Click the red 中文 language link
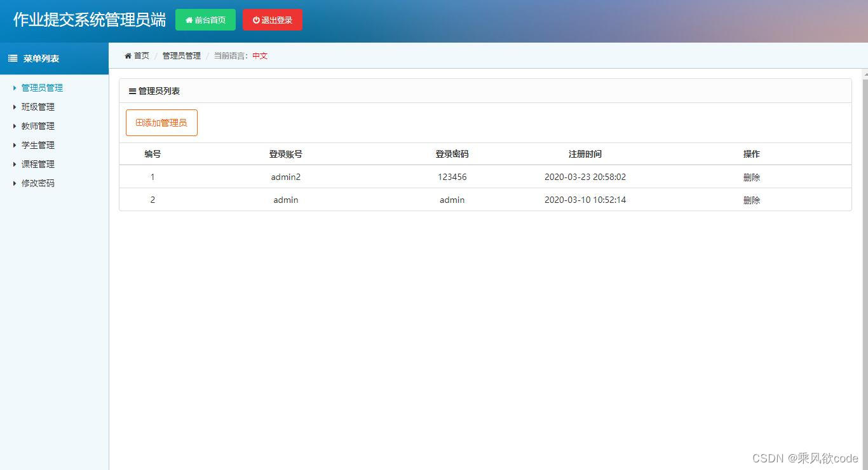This screenshot has width=868, height=470. point(260,56)
